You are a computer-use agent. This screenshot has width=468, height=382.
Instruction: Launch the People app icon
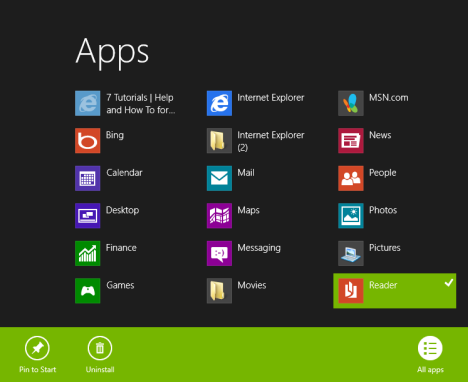point(351,178)
